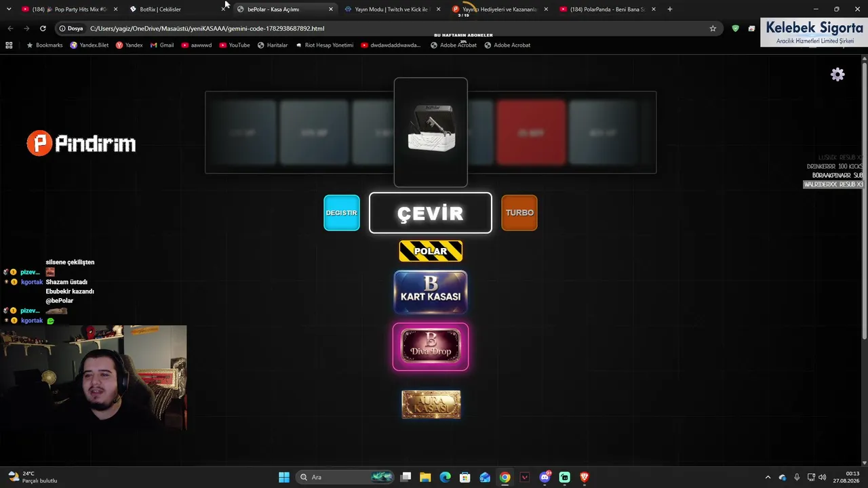Open the Windows Start menu
This screenshot has height=488, width=868.
[284, 477]
